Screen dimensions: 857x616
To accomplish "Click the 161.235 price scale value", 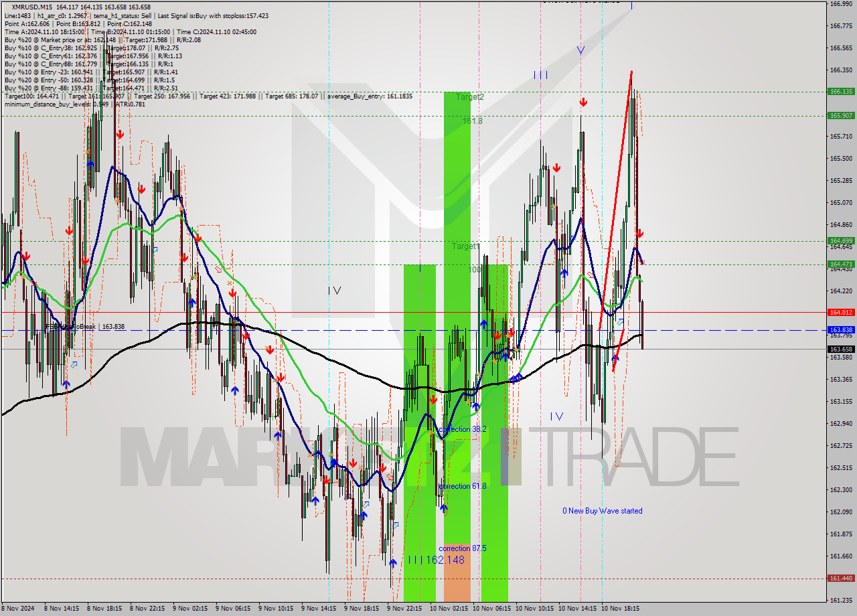I will [840, 600].
